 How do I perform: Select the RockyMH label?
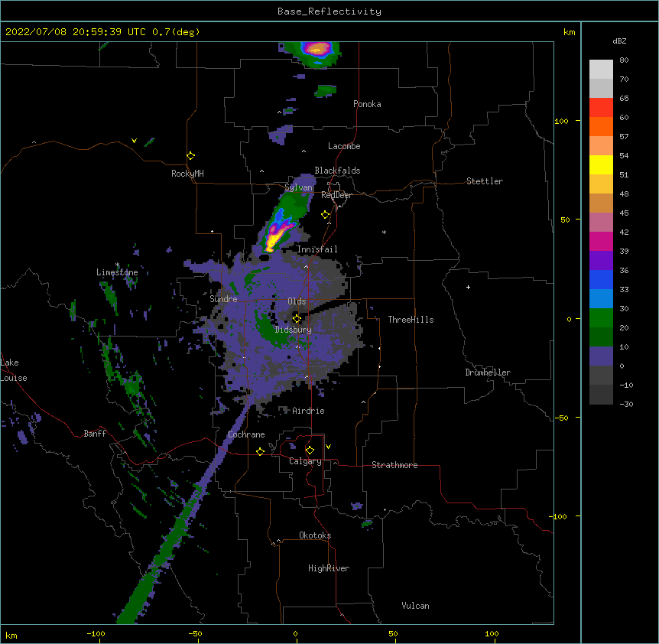tap(187, 174)
